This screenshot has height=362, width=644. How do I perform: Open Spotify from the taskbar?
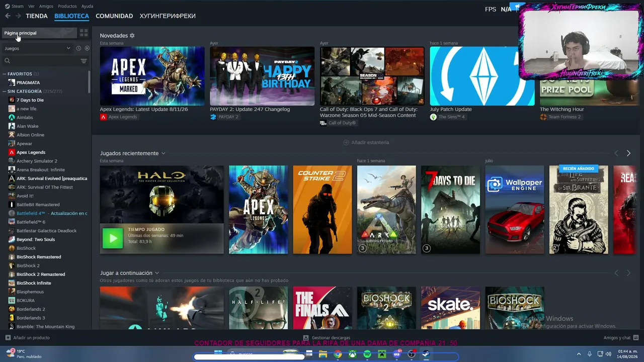pos(367,354)
